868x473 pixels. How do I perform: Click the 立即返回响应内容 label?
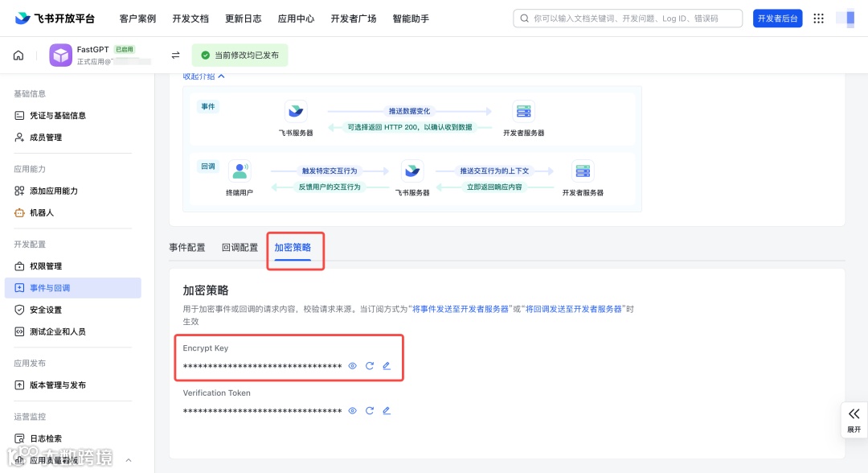494,187
